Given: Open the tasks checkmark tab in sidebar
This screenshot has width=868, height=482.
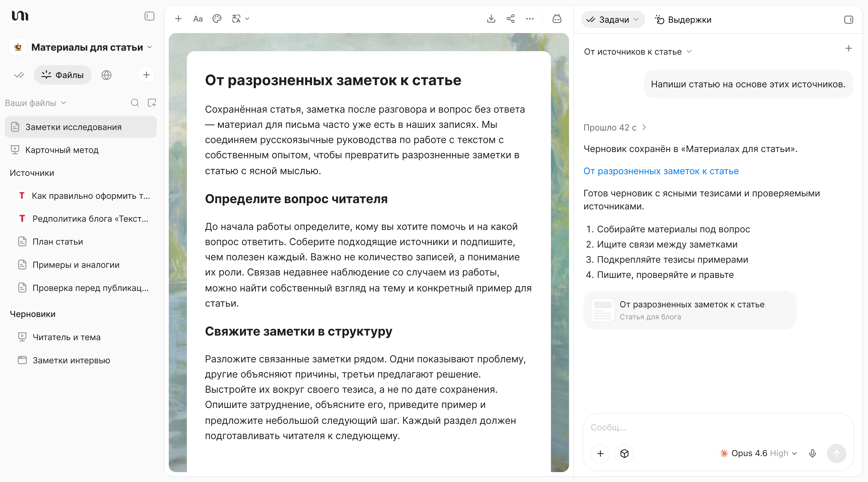Looking at the screenshot, I should tap(19, 75).
